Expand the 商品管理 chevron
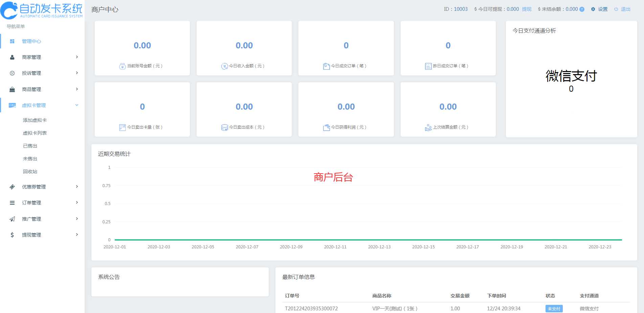644x313 pixels. pyautogui.click(x=77, y=89)
